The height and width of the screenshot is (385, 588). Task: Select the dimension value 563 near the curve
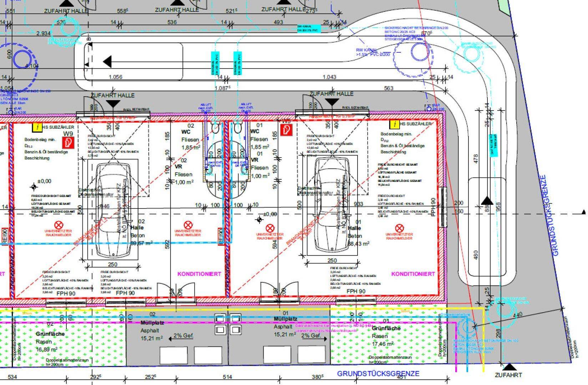[x=389, y=88]
